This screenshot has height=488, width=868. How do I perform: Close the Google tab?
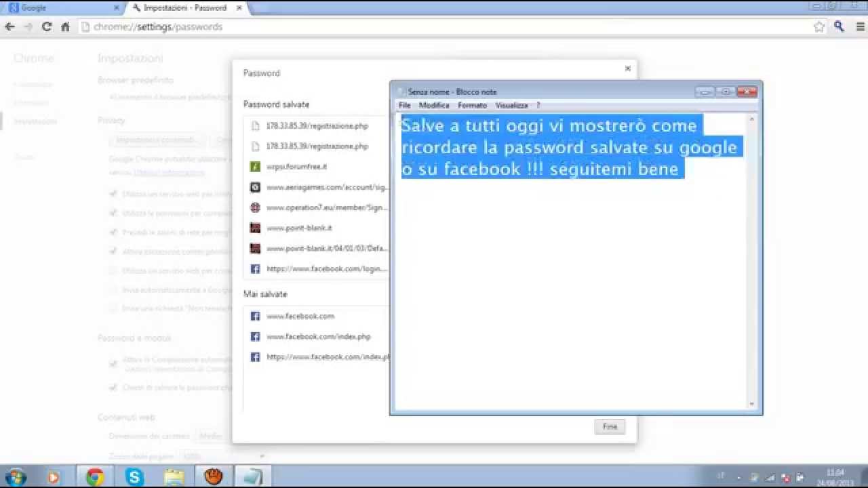(x=117, y=8)
